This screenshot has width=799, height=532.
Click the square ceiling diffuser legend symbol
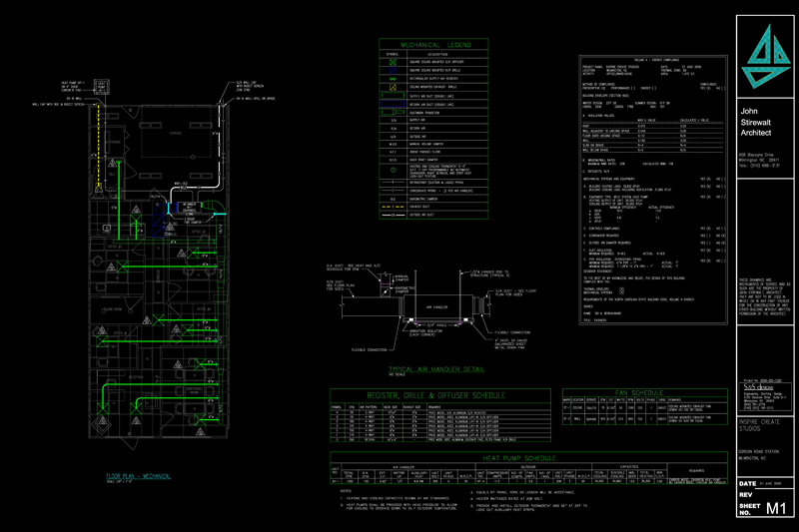pos(392,62)
